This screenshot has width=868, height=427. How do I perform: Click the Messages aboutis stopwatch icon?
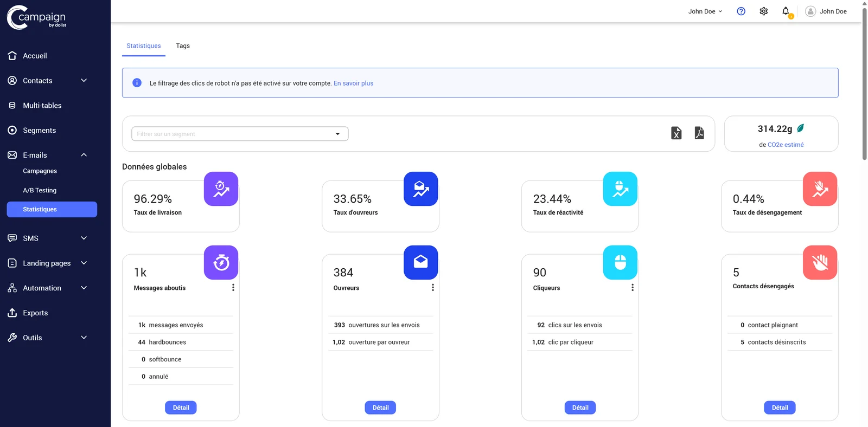(221, 262)
